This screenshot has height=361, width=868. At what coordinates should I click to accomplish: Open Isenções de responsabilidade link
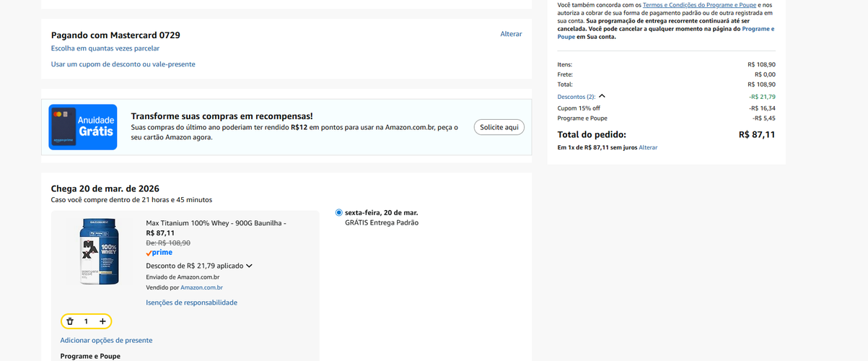191,303
